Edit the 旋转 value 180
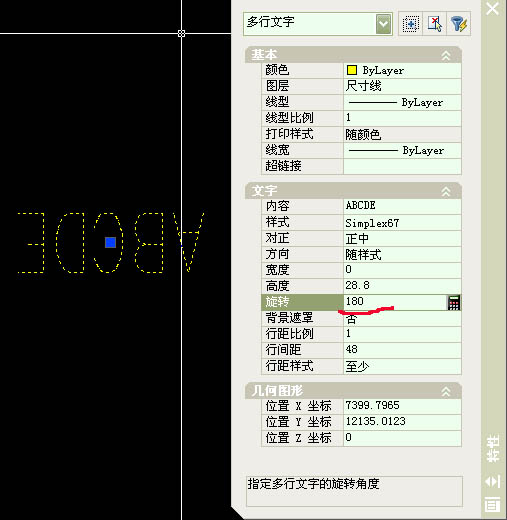507x520 pixels. (x=395, y=302)
